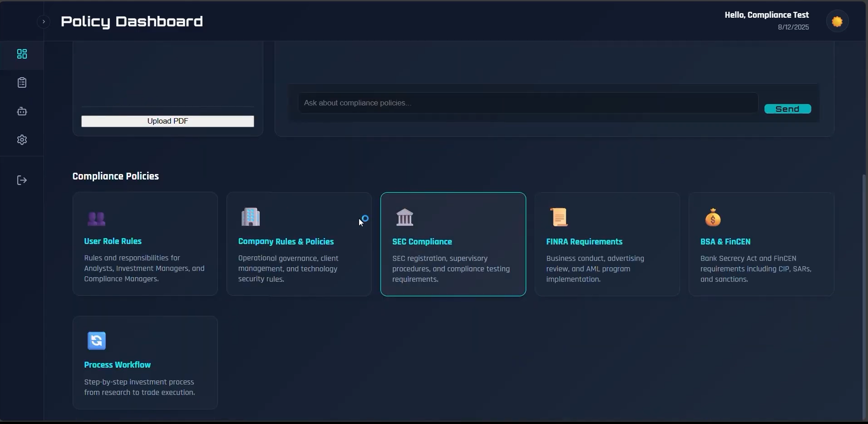
Task: Select the dashboard grid icon in sidebar
Action: point(21,54)
